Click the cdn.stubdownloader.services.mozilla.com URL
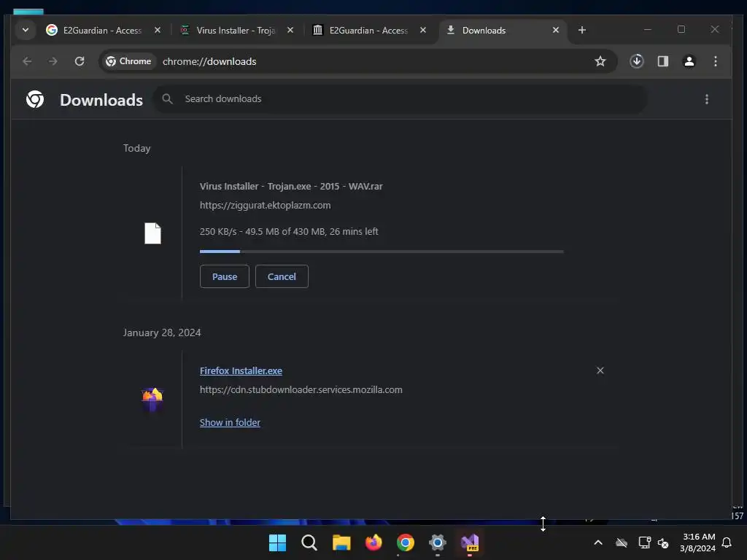This screenshot has width=747, height=560. tap(301, 390)
